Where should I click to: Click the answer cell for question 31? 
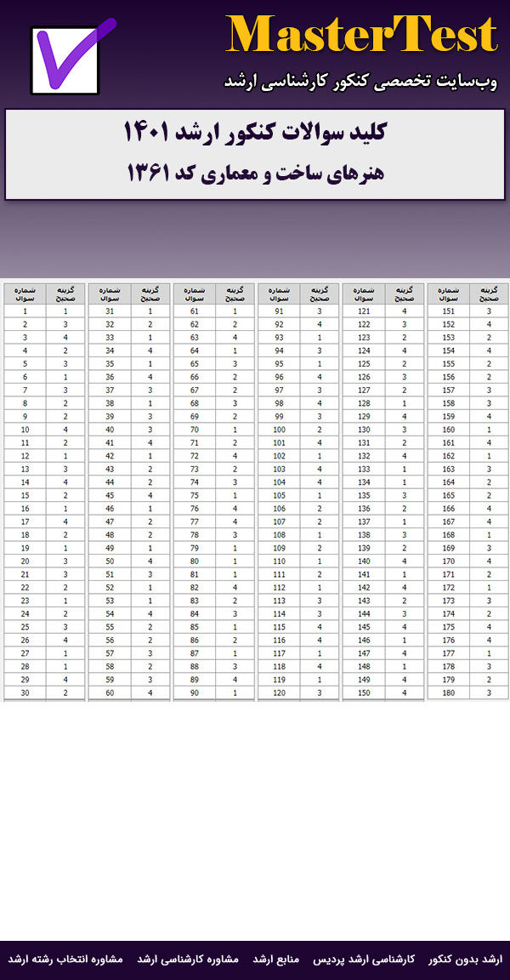[150, 311]
